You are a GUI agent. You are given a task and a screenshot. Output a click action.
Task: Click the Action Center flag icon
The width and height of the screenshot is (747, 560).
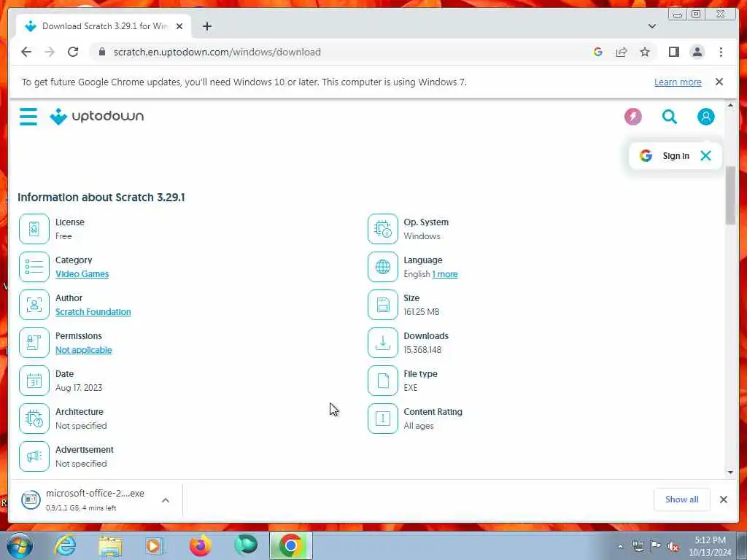coord(656,546)
